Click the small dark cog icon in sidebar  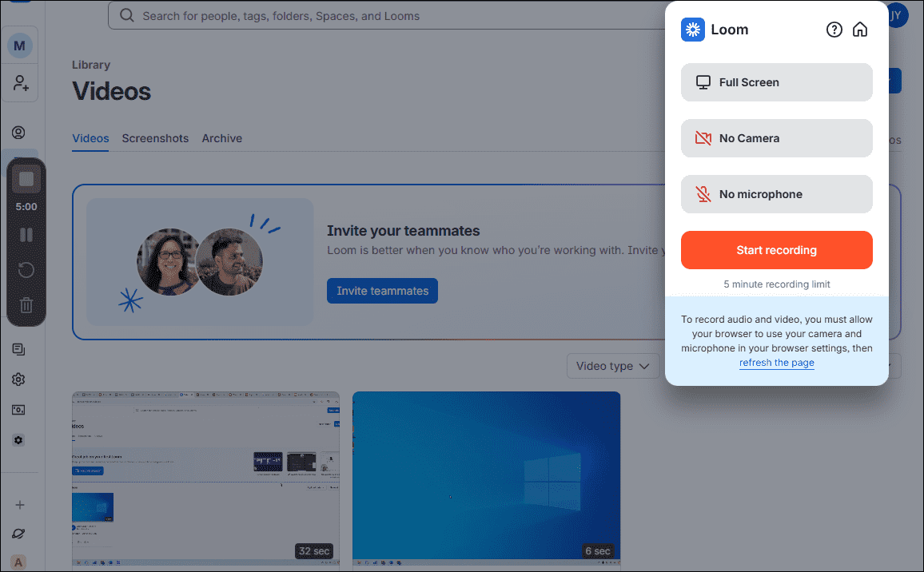19,441
